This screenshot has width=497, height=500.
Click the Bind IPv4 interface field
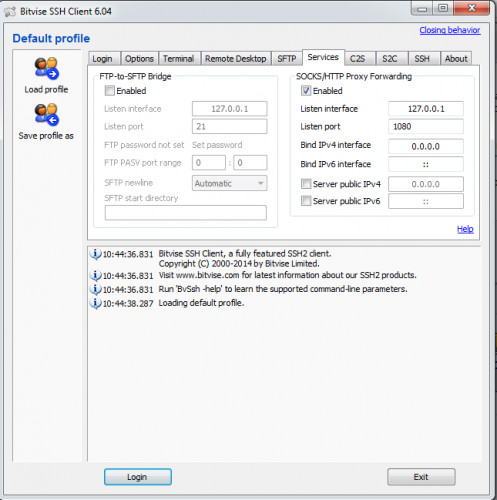[x=426, y=146]
